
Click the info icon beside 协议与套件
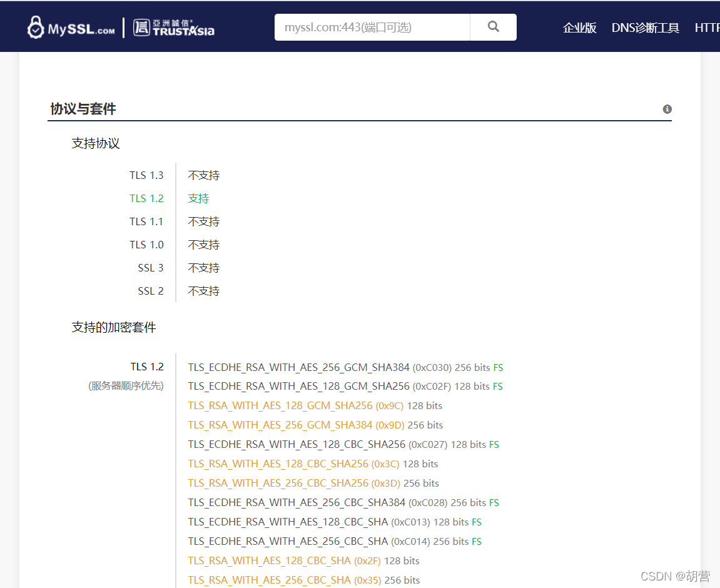click(667, 109)
